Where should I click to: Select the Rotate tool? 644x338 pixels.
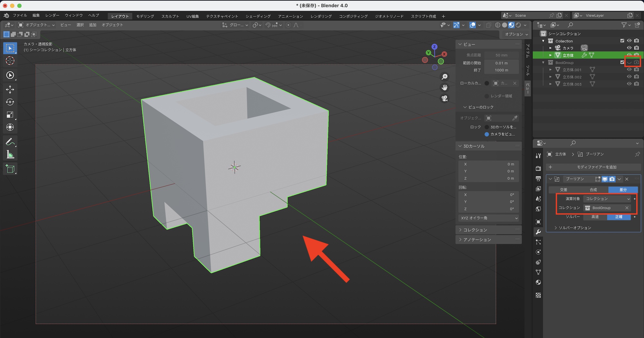pos(10,102)
